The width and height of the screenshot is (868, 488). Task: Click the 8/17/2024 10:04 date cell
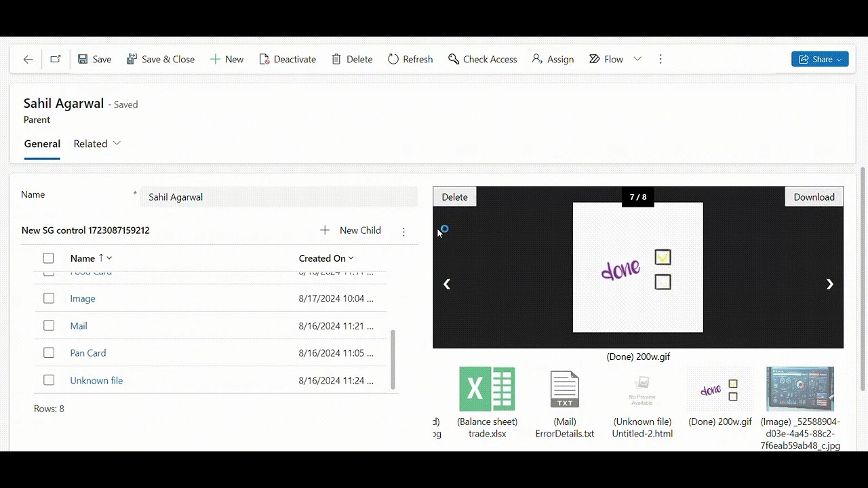pyautogui.click(x=336, y=299)
